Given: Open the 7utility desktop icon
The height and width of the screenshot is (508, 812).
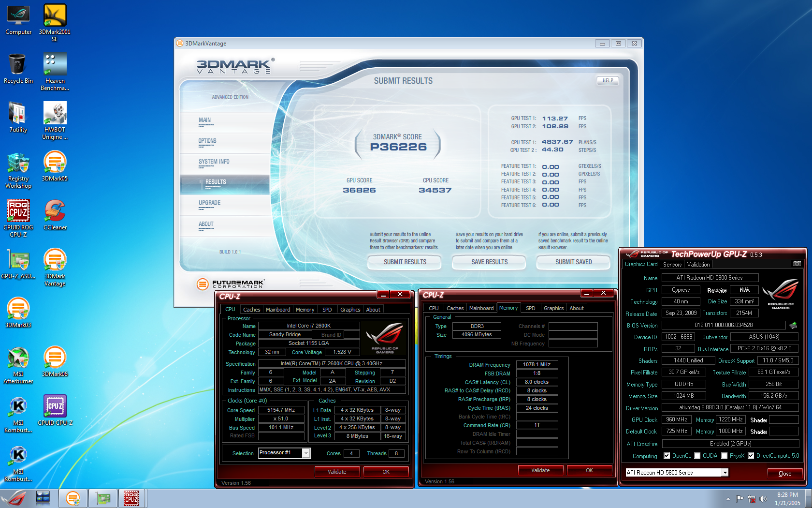Looking at the screenshot, I should click(18, 118).
